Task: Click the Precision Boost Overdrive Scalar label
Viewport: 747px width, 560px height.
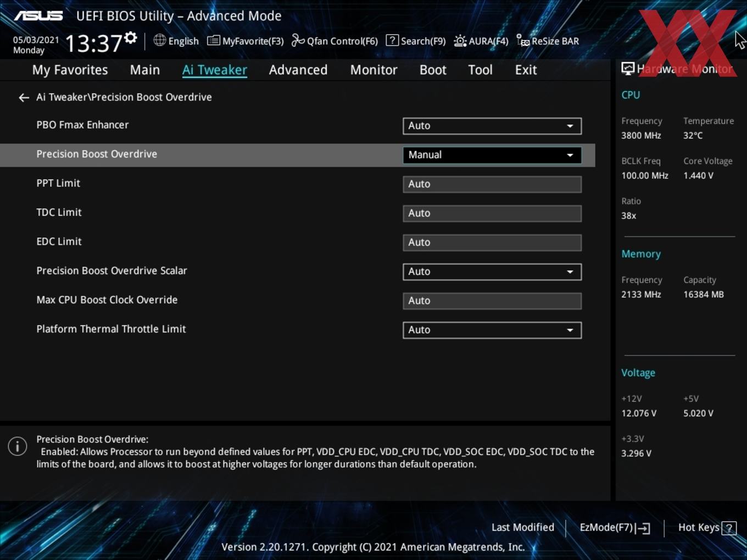Action: [x=112, y=270]
